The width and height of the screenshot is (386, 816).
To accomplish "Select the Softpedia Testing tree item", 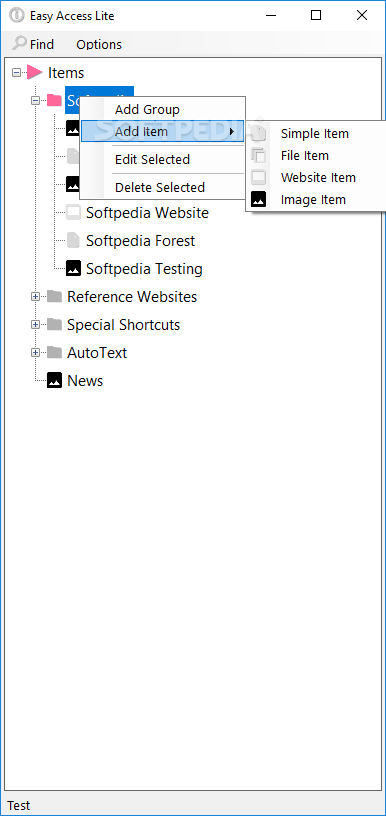I will pyautogui.click(x=144, y=269).
